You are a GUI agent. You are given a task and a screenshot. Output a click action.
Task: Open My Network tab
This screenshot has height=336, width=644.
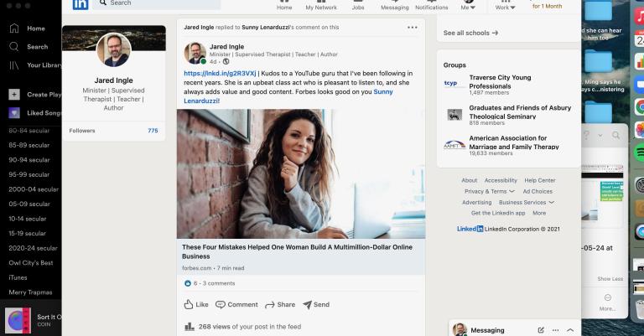coord(321,5)
